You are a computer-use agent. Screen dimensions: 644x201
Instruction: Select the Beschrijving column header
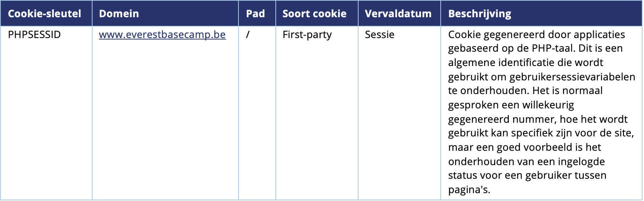479,14
